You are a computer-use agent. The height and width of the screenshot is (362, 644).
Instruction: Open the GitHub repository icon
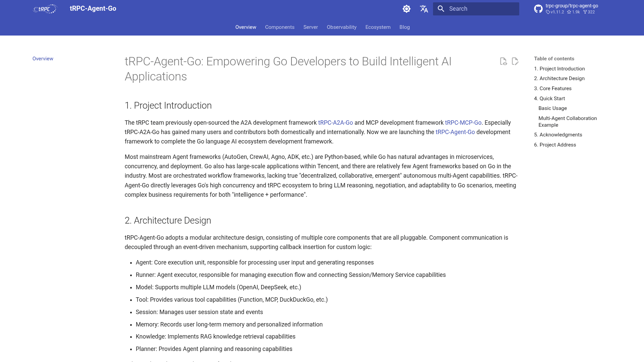538,9
